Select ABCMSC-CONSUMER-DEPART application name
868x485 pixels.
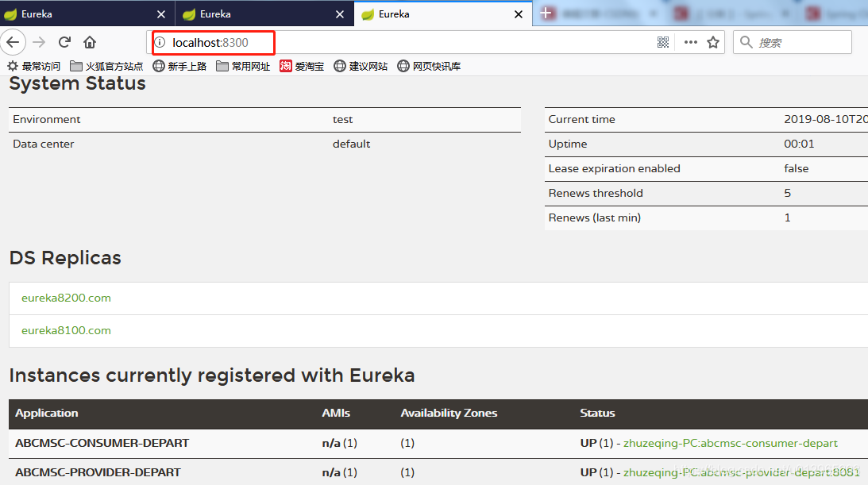pos(102,443)
